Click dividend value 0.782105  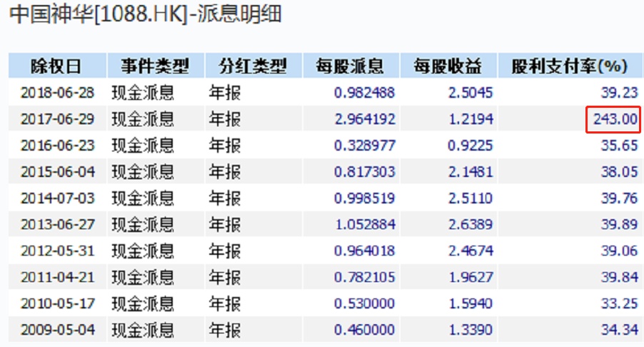pyautogui.click(x=365, y=277)
